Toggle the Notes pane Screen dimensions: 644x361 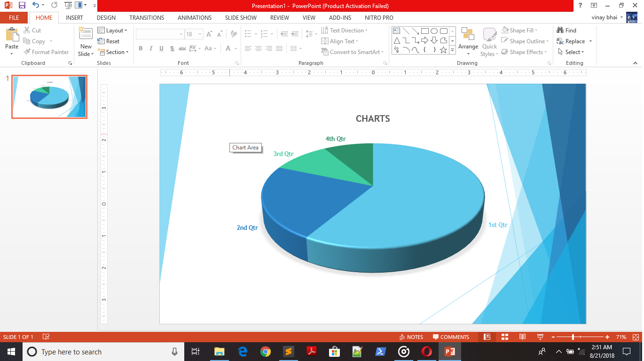[x=411, y=337]
